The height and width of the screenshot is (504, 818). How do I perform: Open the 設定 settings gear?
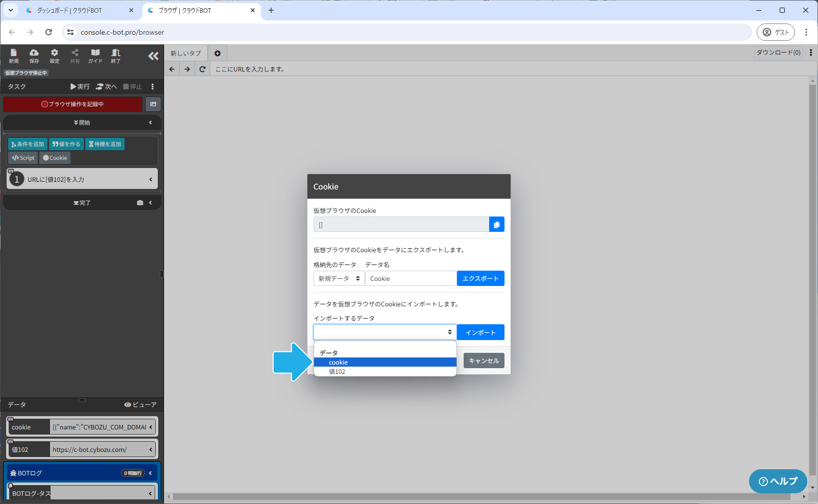[55, 56]
